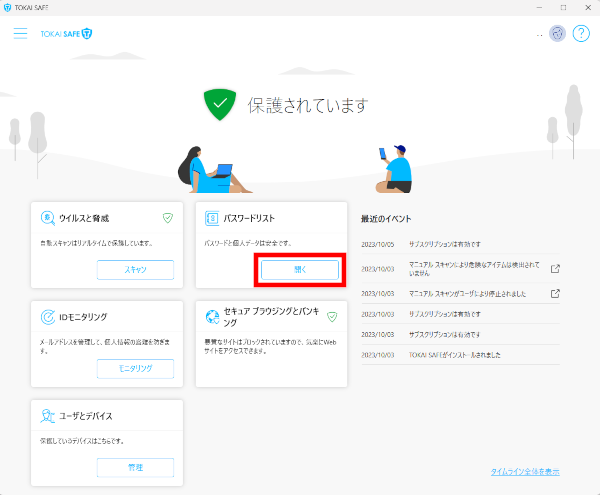
Task: Select the 2023/10/05 subscription event row
Action: 460,244
